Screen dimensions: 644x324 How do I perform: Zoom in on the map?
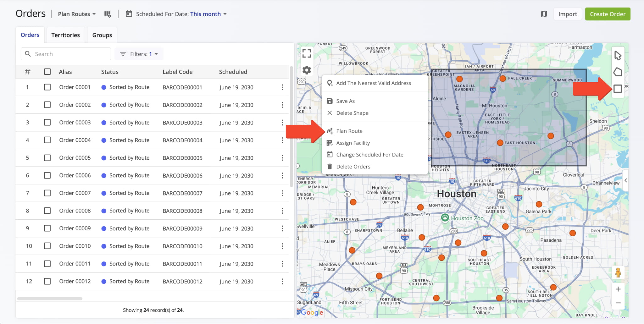point(618,289)
